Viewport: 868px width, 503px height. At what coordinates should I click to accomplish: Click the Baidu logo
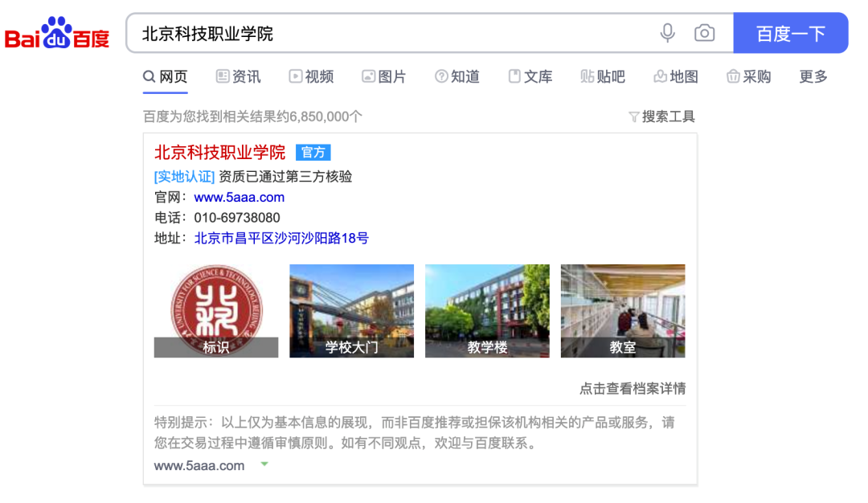pyautogui.click(x=57, y=33)
